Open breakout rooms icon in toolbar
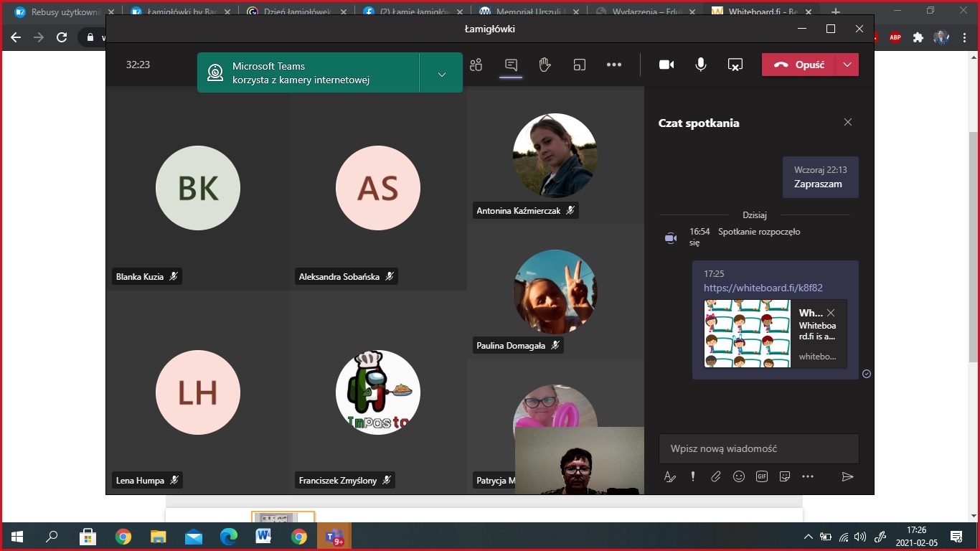Image resolution: width=980 pixels, height=551 pixels. point(580,65)
